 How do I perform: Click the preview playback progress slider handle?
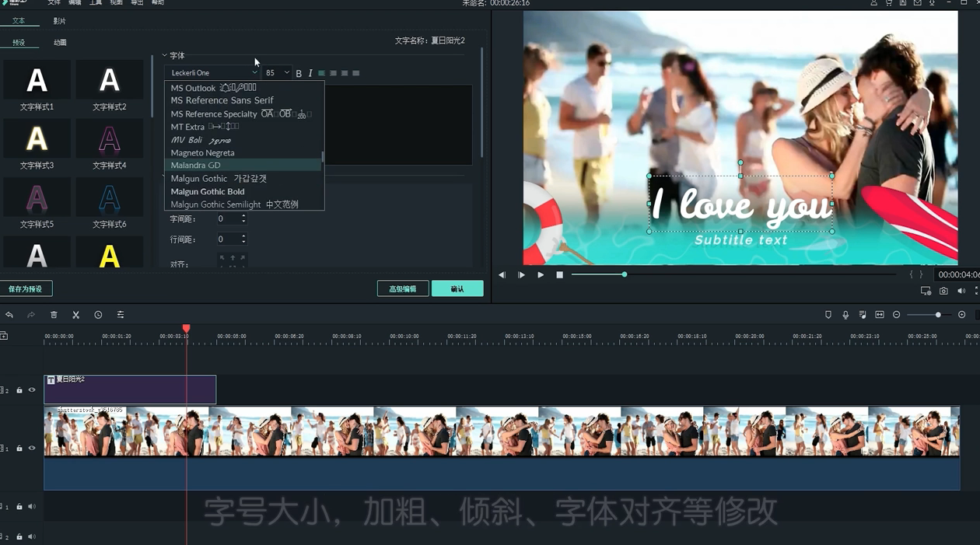624,274
